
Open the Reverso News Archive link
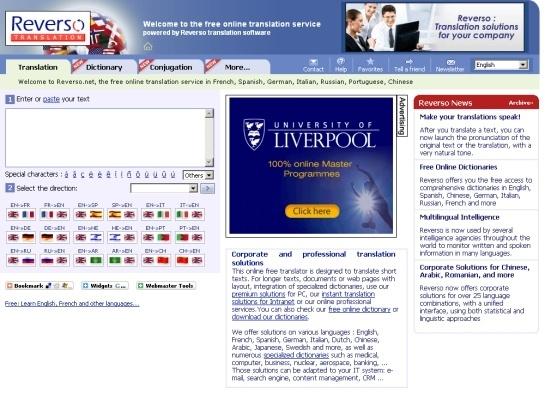pyautogui.click(x=521, y=103)
